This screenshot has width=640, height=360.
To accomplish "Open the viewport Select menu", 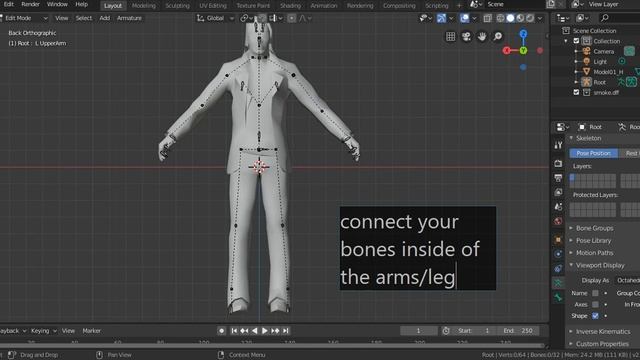I will (x=84, y=18).
